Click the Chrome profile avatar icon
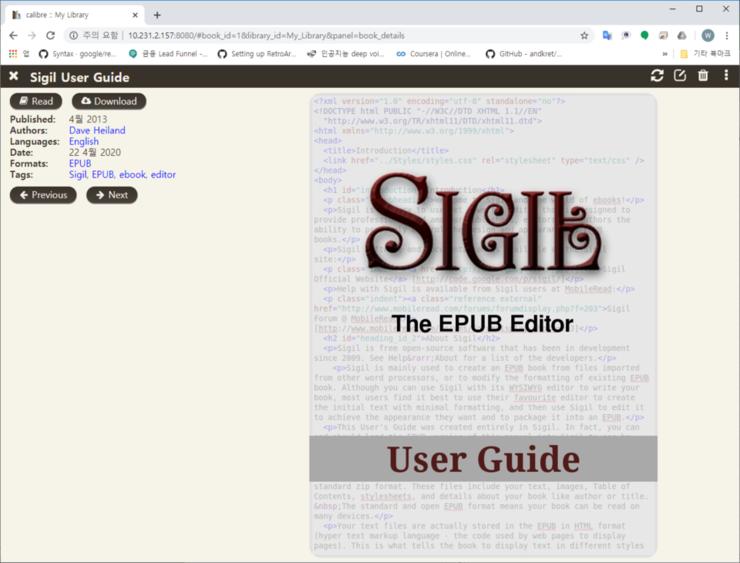This screenshot has width=740, height=563. [x=707, y=35]
